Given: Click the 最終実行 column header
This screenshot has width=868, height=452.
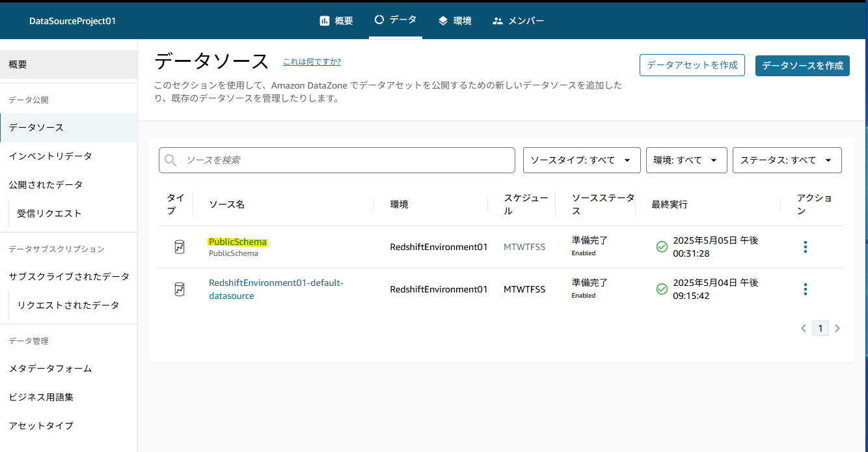Looking at the screenshot, I should [x=670, y=205].
